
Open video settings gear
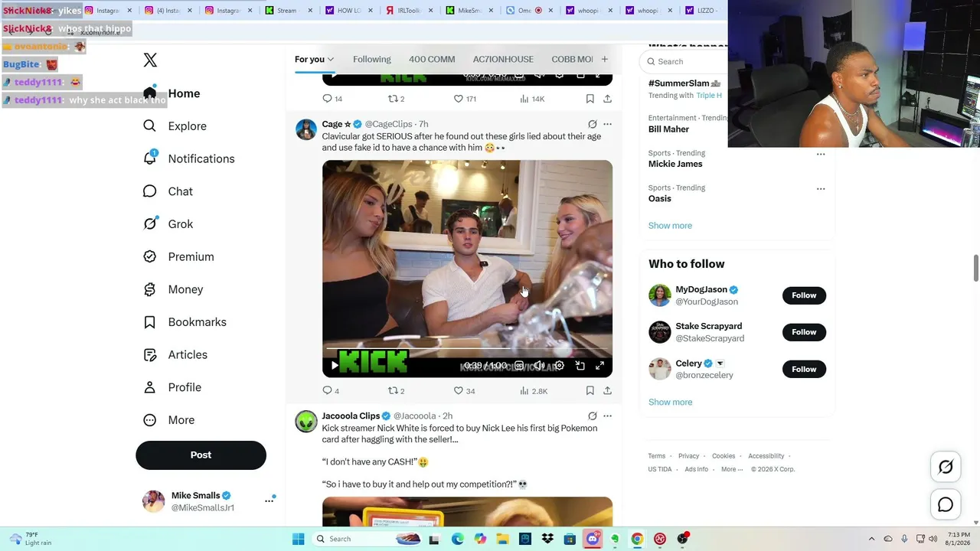point(560,366)
